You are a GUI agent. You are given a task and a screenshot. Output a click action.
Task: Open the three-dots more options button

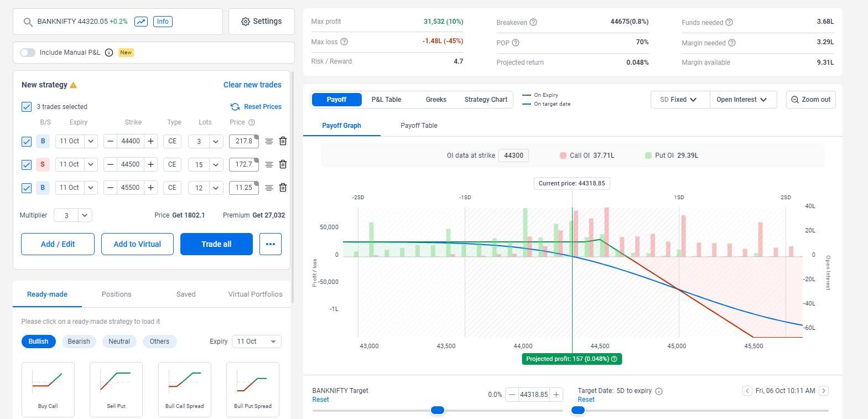click(271, 244)
